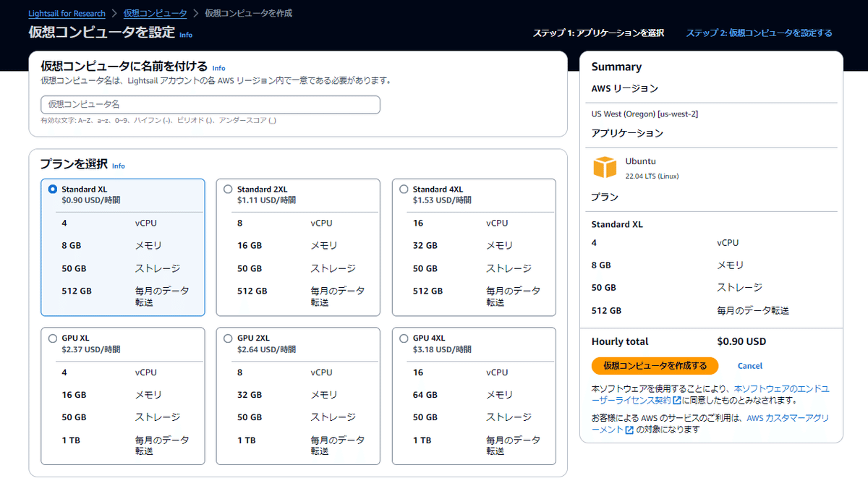The width and height of the screenshot is (868, 486).
Task: Click the 仮想コンピュータを作成 breadcrumb text
Action: coord(249,13)
